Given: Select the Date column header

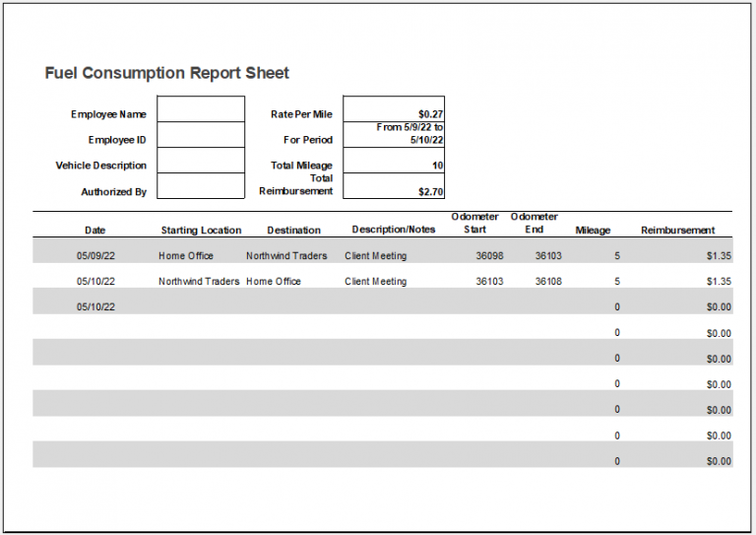Looking at the screenshot, I should (94, 231).
